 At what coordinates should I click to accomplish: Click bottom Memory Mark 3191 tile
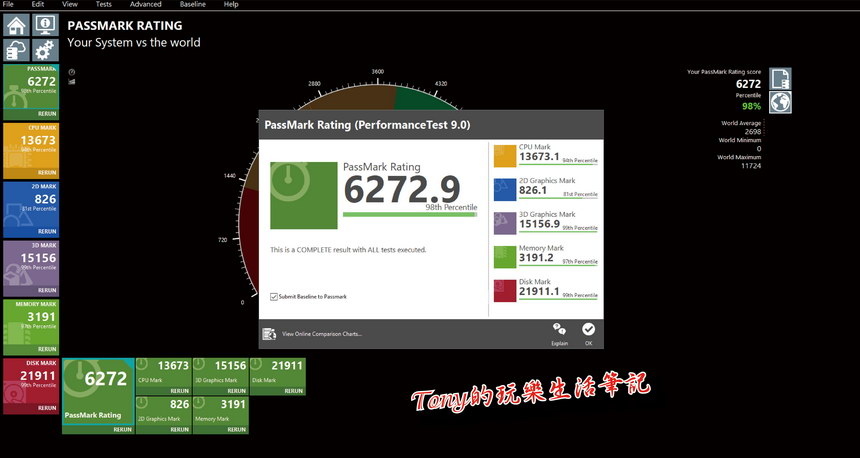[220, 415]
